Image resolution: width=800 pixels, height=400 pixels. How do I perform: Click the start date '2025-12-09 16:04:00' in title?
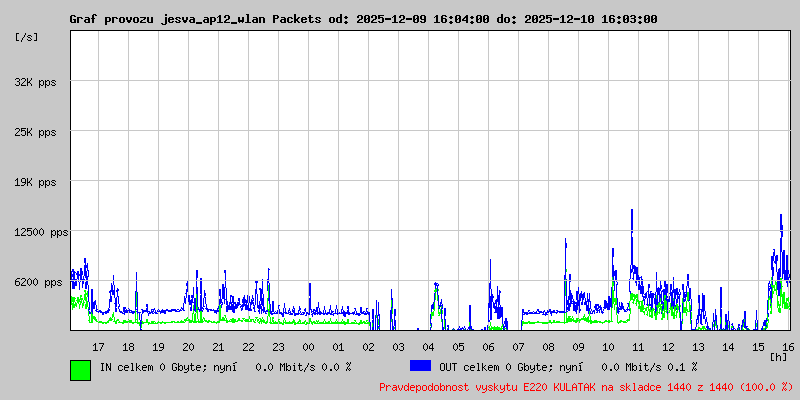pyautogui.click(x=422, y=19)
